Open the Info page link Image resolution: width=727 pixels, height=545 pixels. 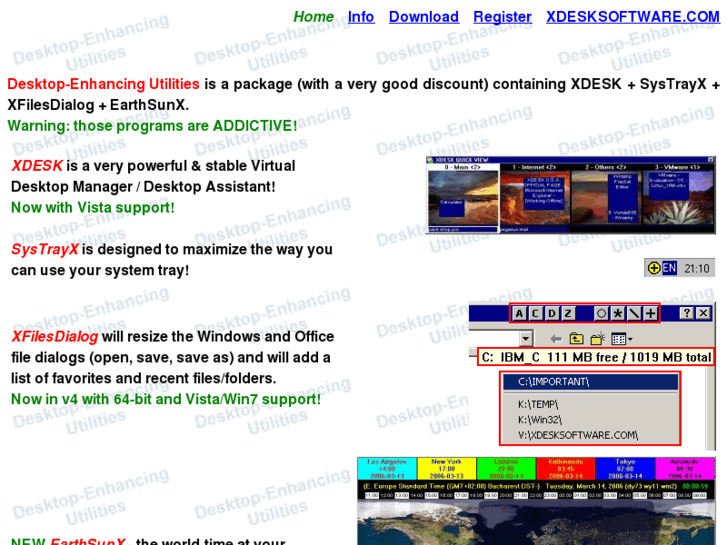coord(361,17)
